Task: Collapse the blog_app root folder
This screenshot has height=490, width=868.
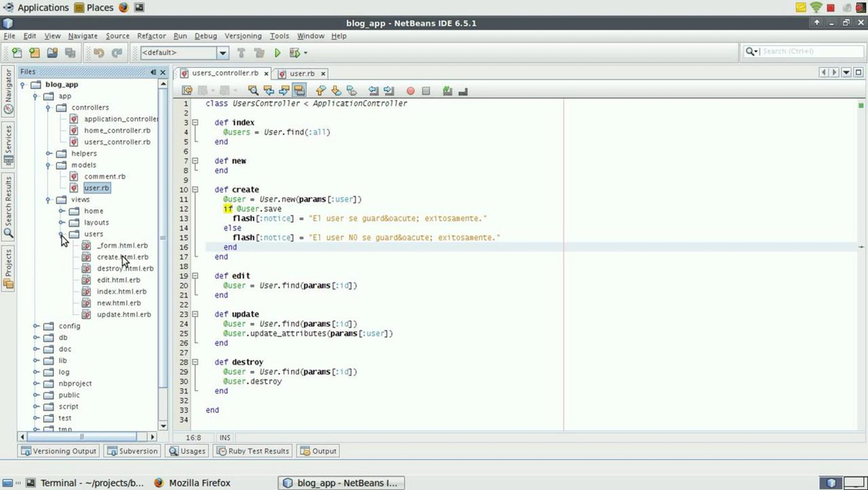Action: tap(22, 85)
